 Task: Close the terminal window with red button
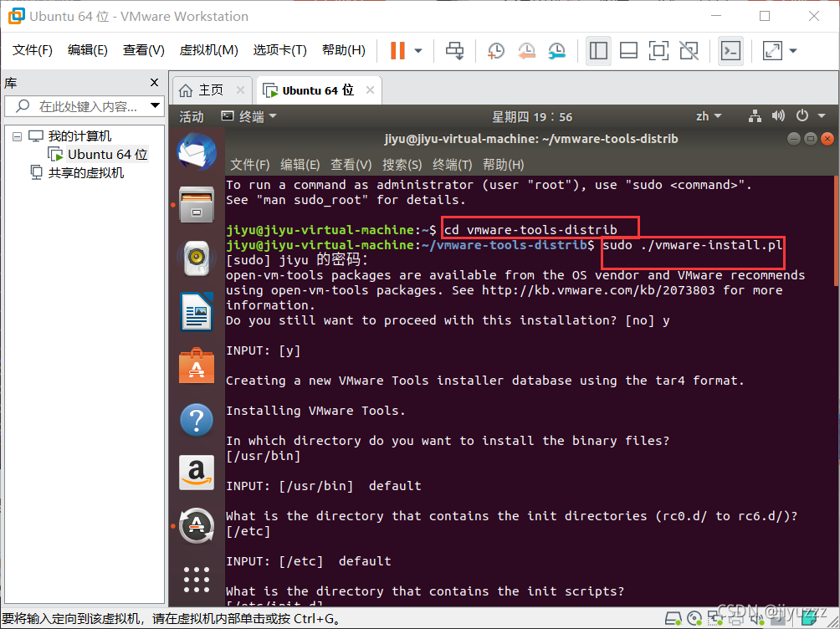pos(827,139)
